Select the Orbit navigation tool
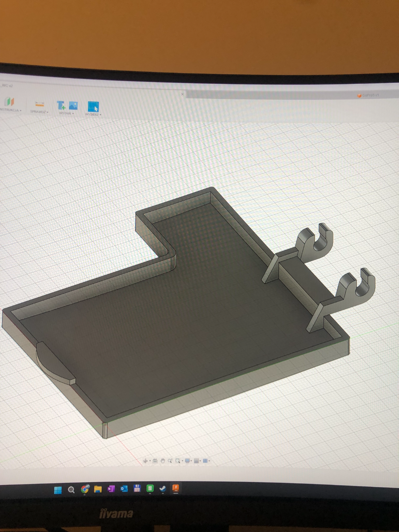This screenshot has height=532, width=399. (x=145, y=461)
